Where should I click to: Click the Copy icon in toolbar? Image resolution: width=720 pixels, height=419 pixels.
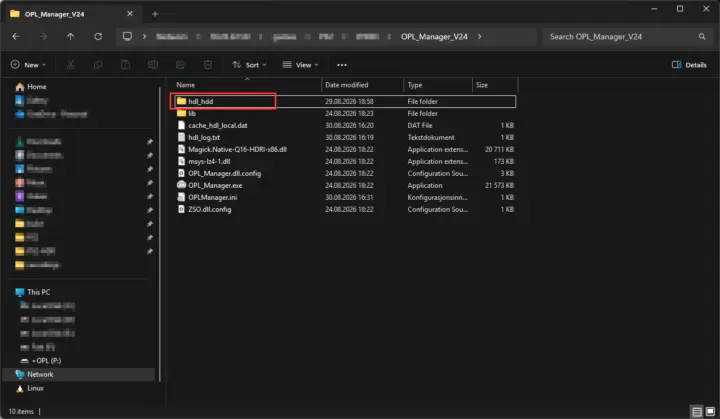pyautogui.click(x=98, y=65)
